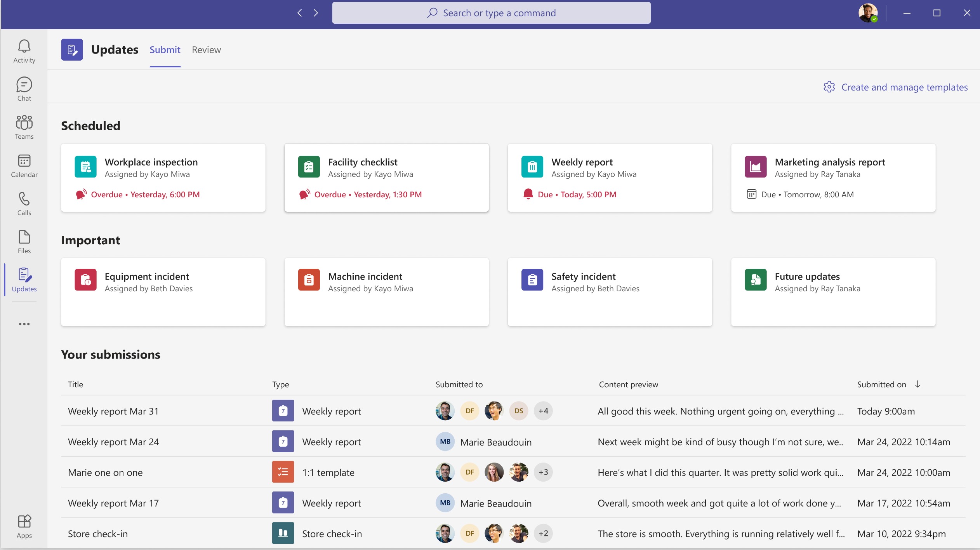Switch to the Review tab

(x=206, y=49)
